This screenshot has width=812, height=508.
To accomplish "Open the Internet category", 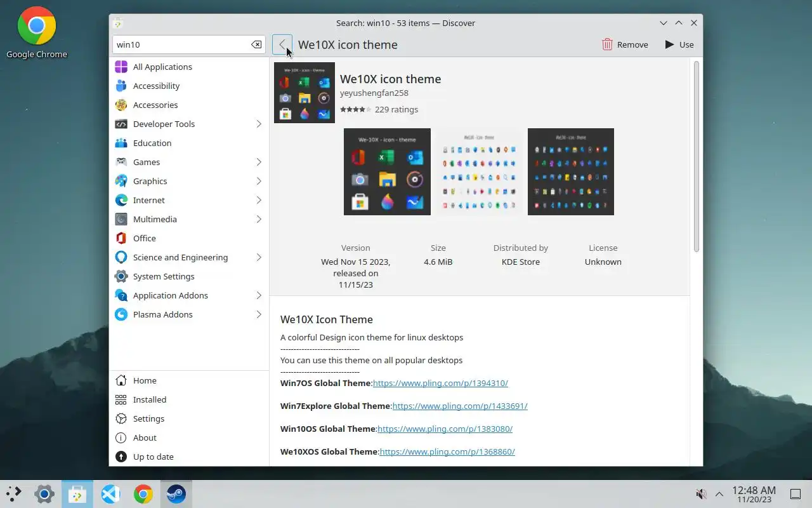I will click(x=189, y=200).
